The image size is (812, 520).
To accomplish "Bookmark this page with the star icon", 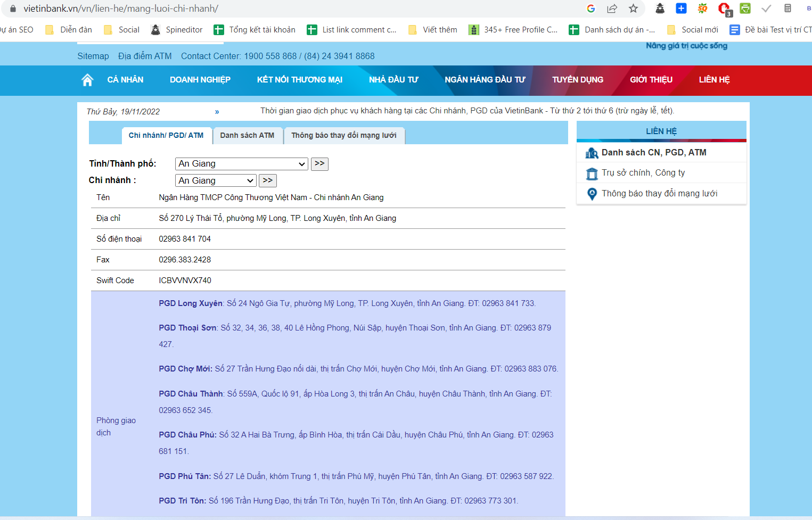I will (633, 9).
